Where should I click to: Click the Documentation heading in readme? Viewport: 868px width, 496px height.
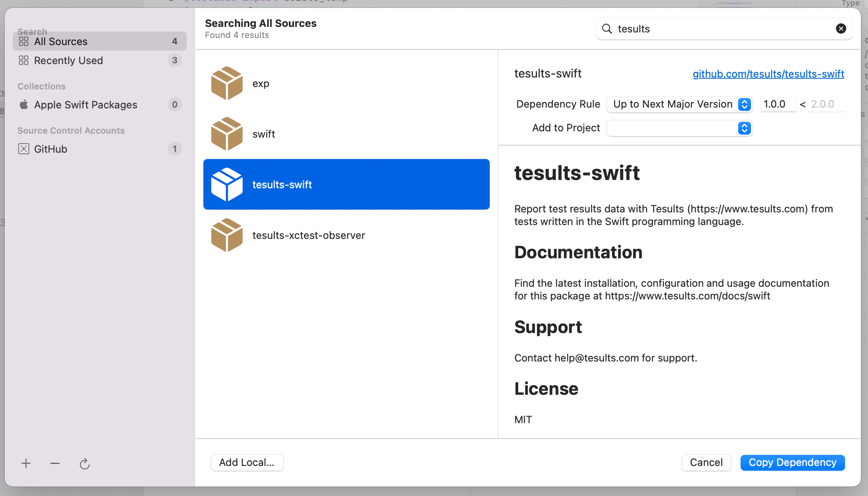click(x=578, y=252)
